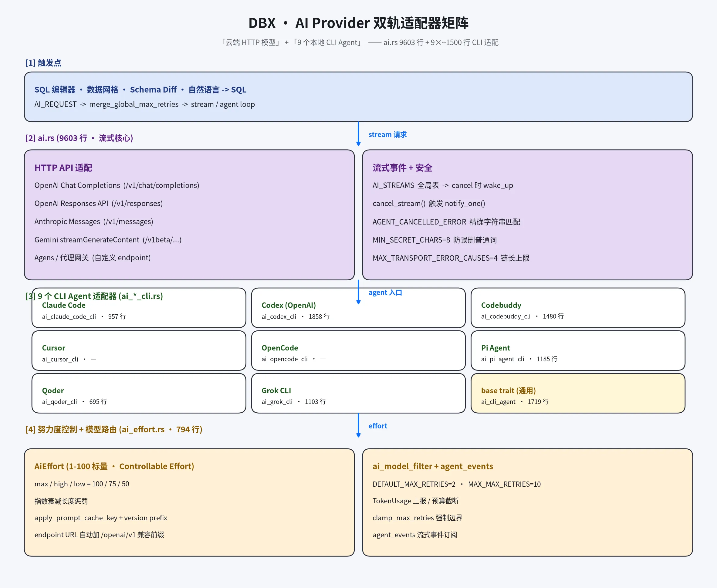717x588 pixels.
Task: Click 'AI_STREAMS 全局表 -> cancel 时 wake_up'
Action: (x=443, y=185)
